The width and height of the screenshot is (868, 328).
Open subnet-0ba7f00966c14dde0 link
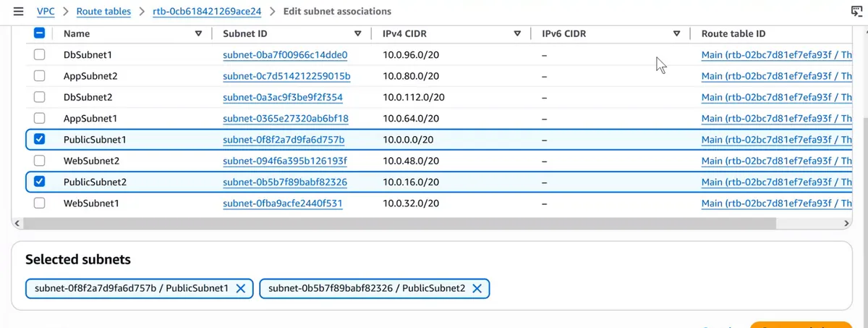pos(286,55)
